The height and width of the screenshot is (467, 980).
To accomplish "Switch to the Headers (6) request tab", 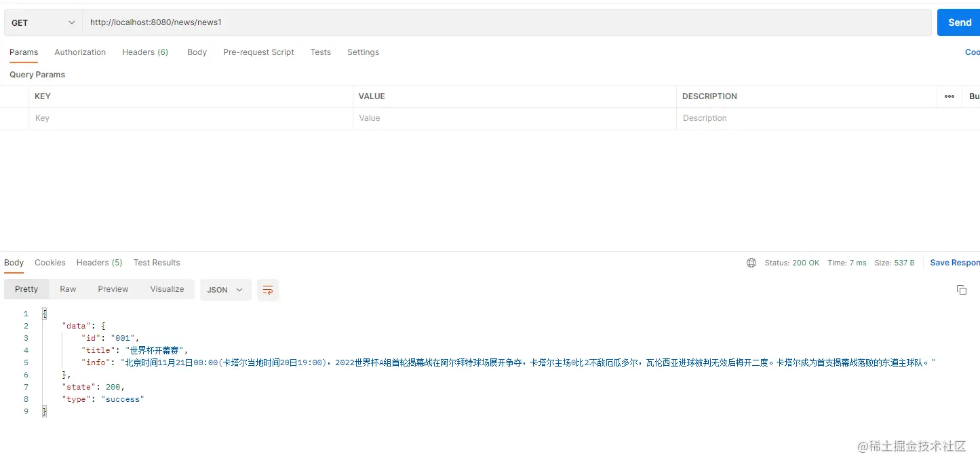I will tap(144, 52).
